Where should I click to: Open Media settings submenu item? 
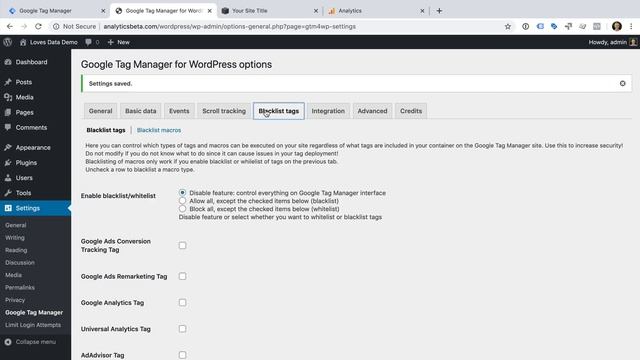(x=13, y=275)
